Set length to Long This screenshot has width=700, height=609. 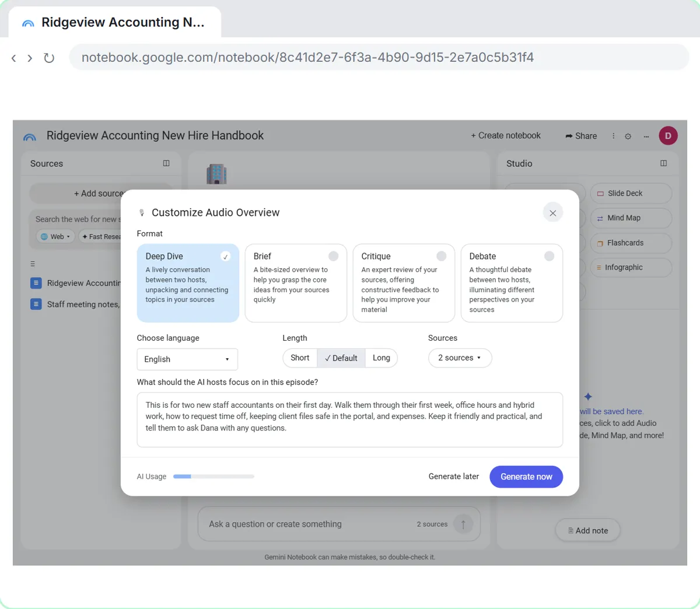tap(381, 358)
